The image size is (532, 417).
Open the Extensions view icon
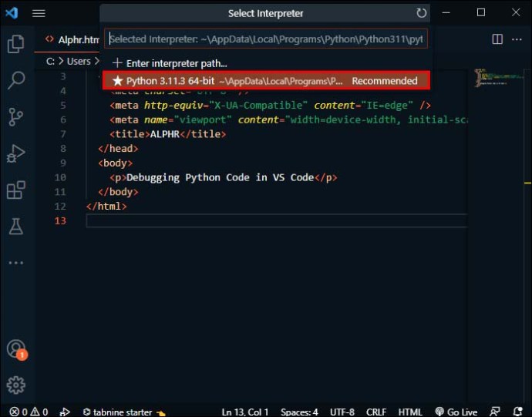[15, 190]
